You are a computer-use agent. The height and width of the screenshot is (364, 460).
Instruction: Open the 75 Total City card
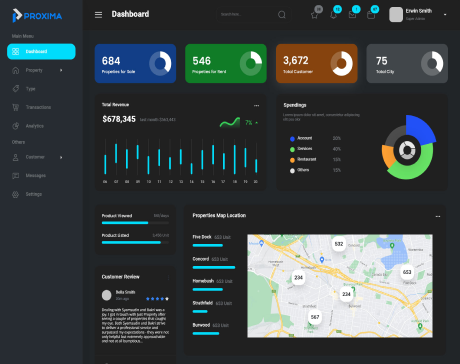click(x=407, y=63)
